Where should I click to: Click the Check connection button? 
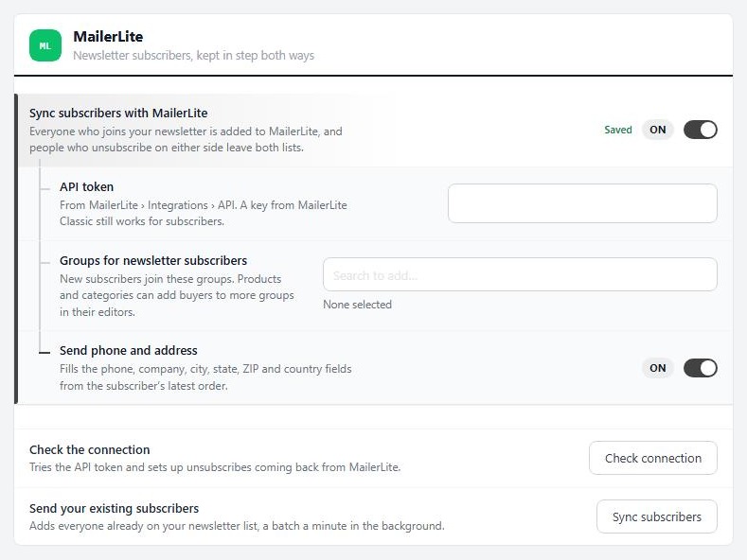[x=652, y=458]
